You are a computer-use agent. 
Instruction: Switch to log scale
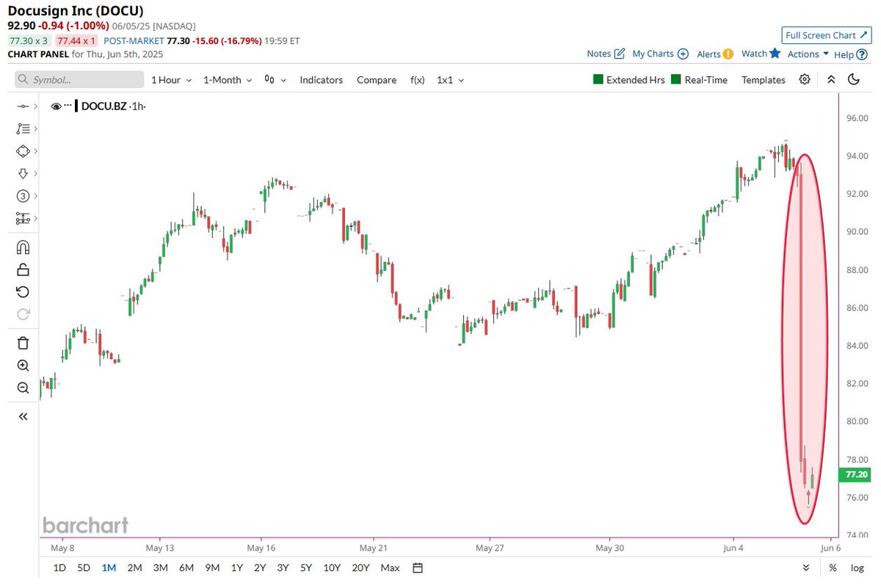point(857,567)
